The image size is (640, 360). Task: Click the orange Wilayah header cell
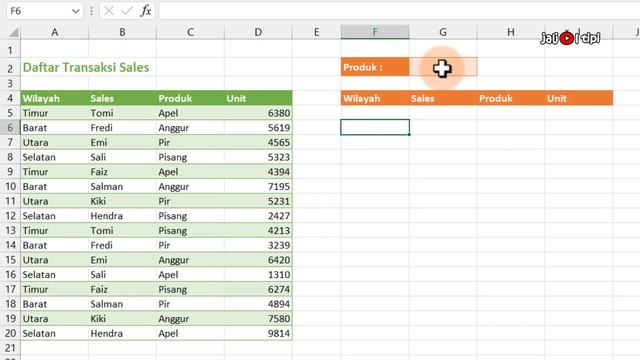(x=375, y=98)
